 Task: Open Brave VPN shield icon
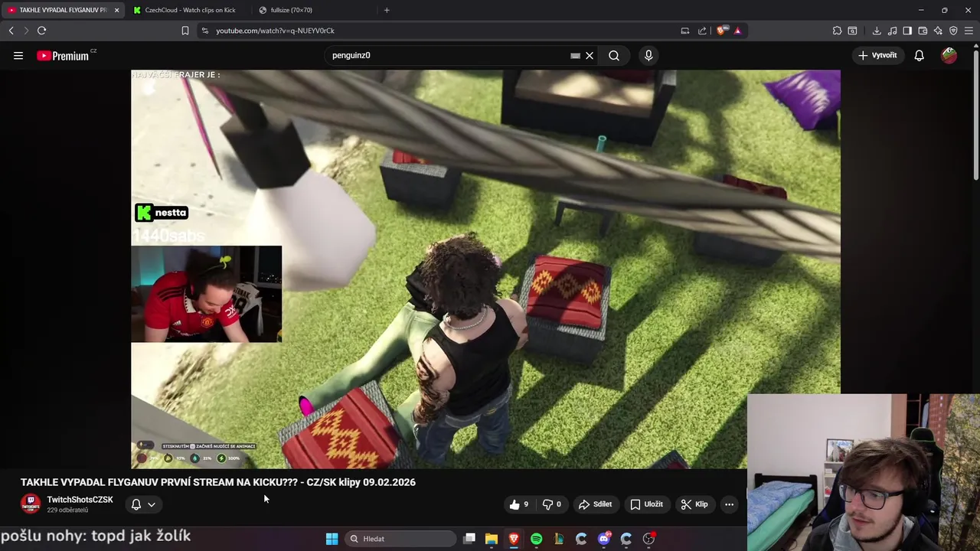953,31
